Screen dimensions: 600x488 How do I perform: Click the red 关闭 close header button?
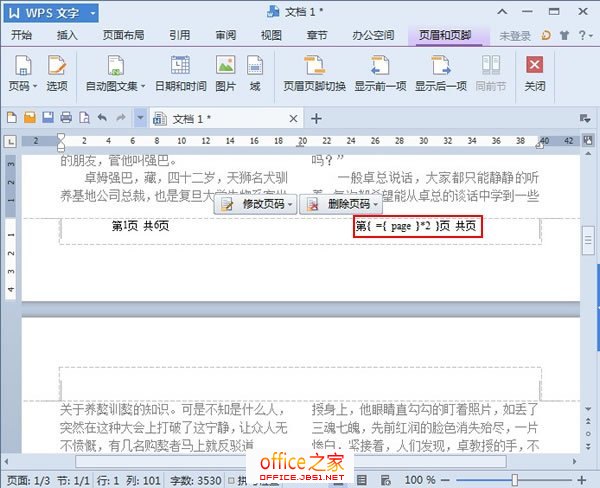tap(535, 73)
